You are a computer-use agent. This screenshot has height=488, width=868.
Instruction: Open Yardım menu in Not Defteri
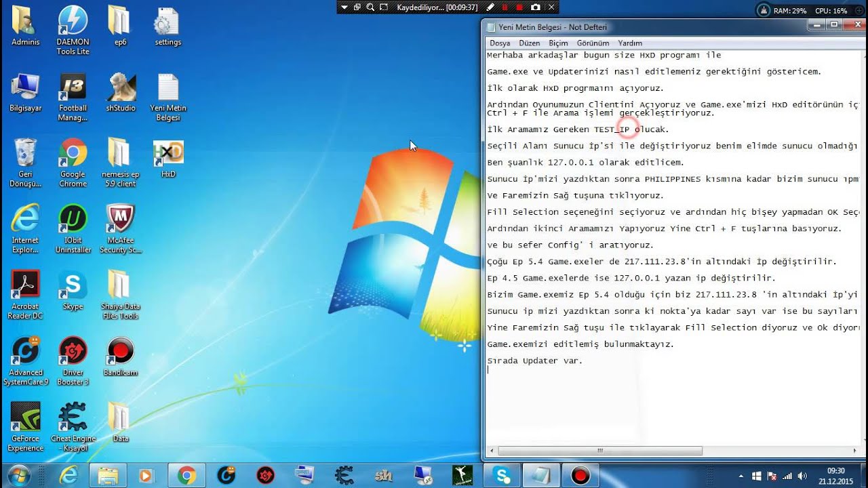(630, 43)
